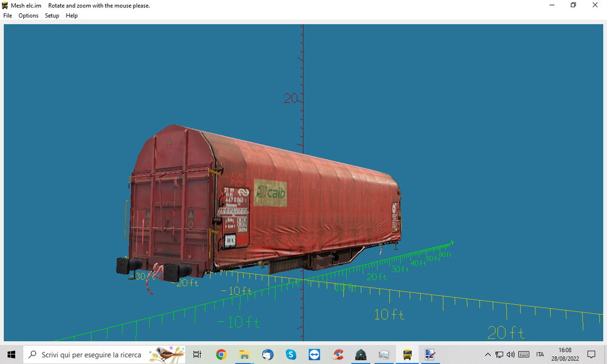The image size is (607, 364).
Task: Open the image viewer taskbar app
Action: pyautogui.click(x=384, y=354)
